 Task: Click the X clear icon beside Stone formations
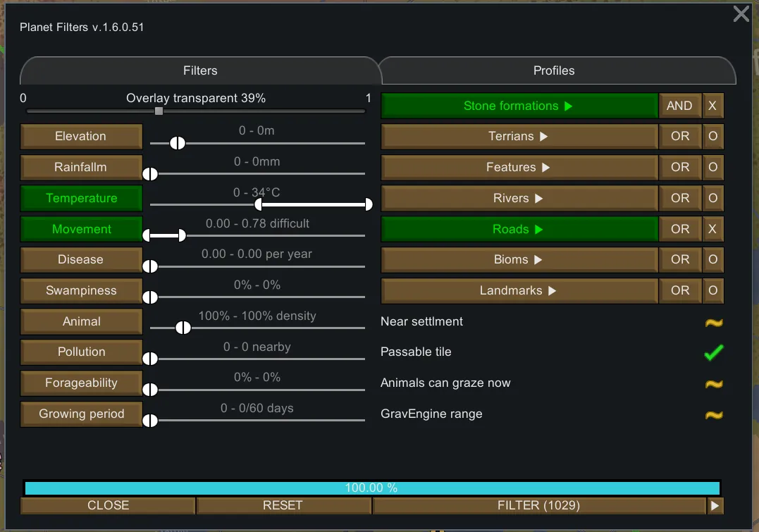click(x=712, y=106)
